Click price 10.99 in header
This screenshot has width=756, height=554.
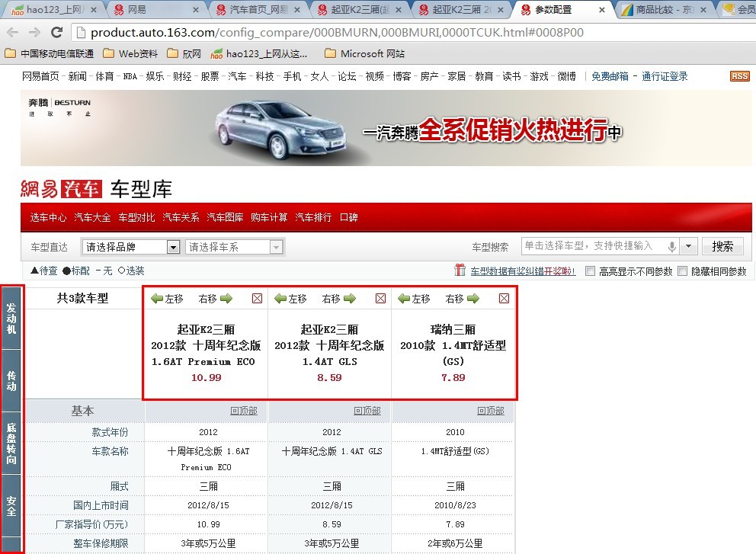(206, 377)
